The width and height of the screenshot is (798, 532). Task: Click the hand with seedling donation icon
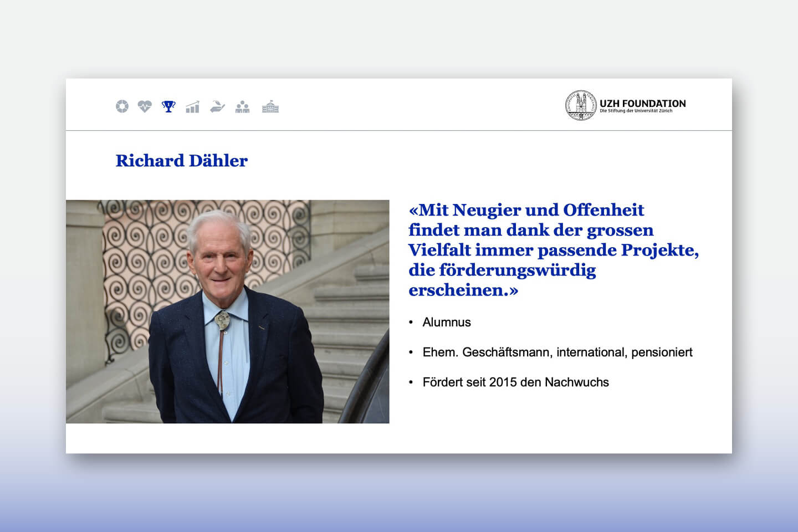click(217, 106)
